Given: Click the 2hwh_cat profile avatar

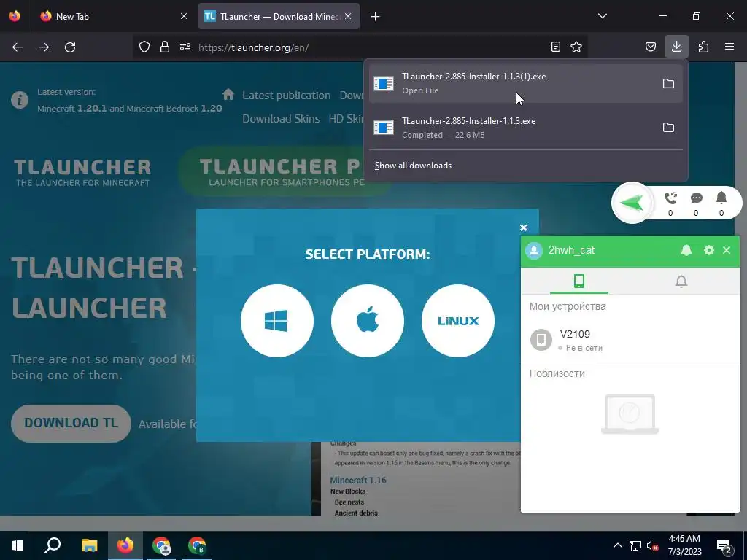Looking at the screenshot, I should (x=534, y=251).
